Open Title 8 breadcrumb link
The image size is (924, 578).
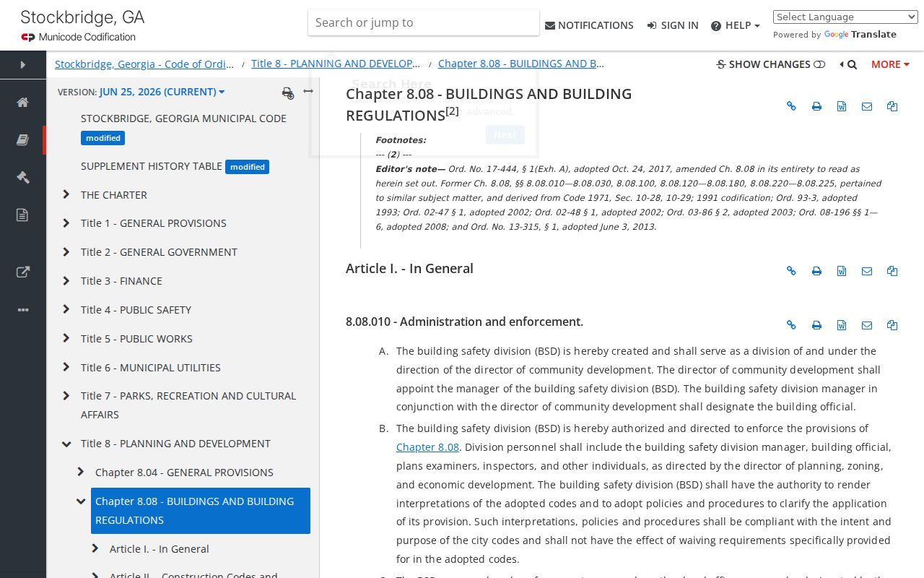[336, 64]
